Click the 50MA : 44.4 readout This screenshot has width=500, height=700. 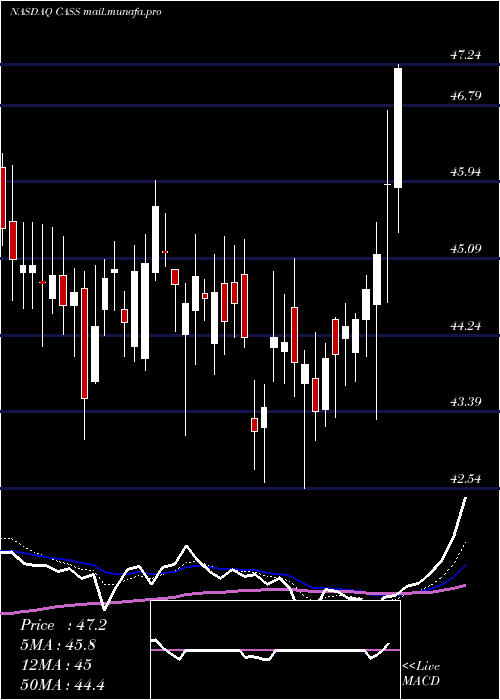[62, 684]
